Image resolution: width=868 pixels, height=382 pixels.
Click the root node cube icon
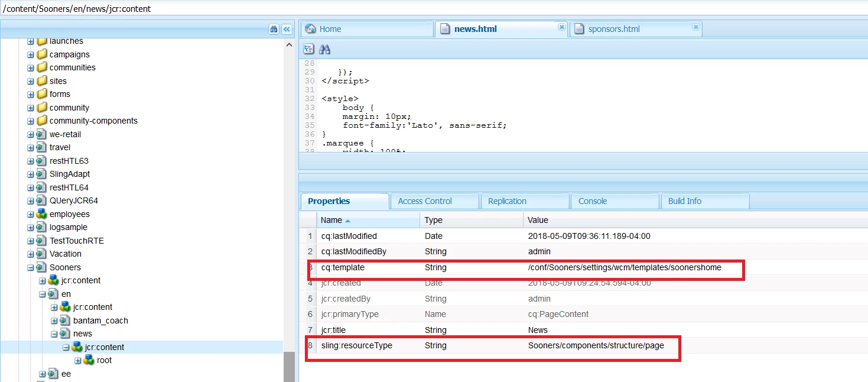point(89,360)
